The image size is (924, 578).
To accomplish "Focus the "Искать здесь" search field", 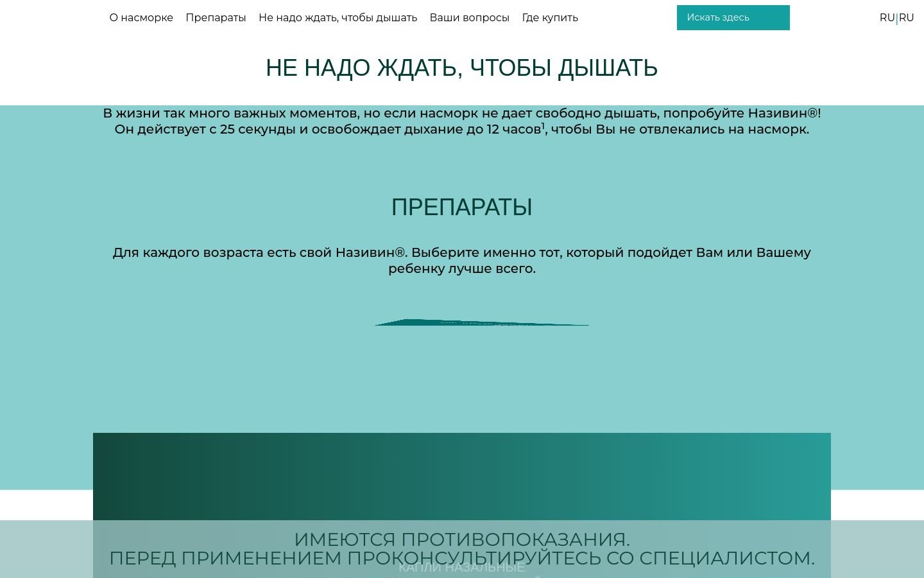I will click(x=733, y=17).
